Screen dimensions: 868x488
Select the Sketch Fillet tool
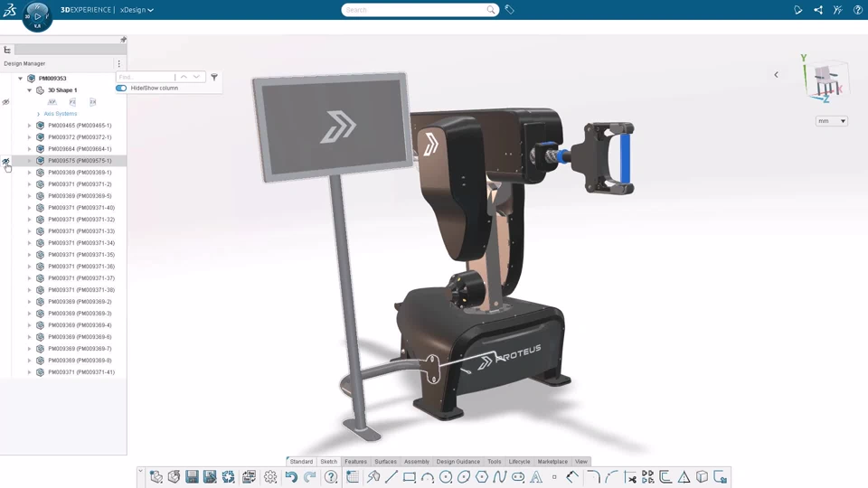[593, 477]
